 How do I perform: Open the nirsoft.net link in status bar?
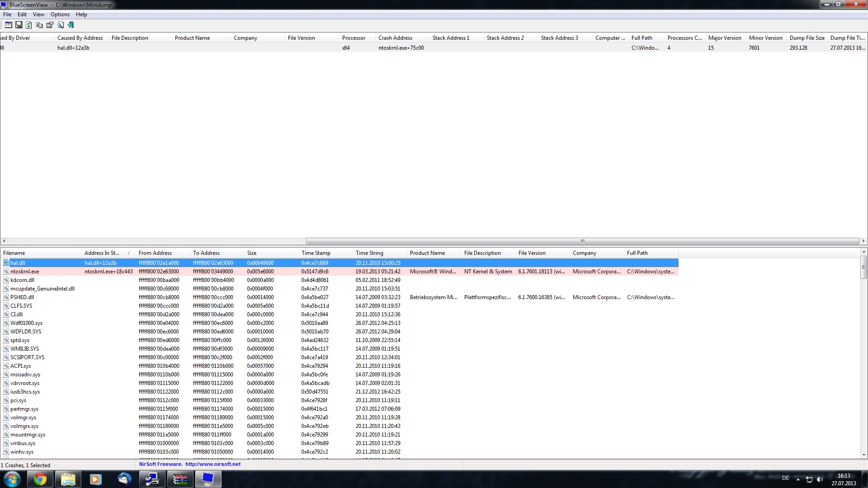(212, 464)
